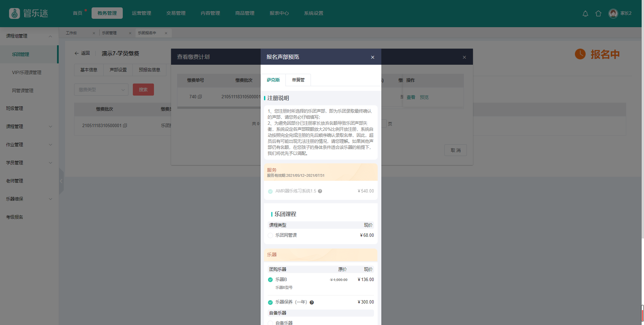Close the 报名声部预览 dialog
The image size is (644, 325).
[372, 57]
